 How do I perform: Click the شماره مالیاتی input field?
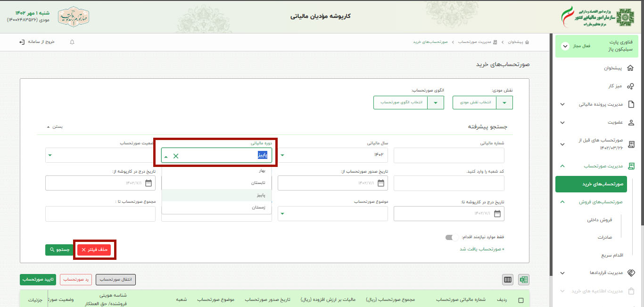tap(448, 155)
